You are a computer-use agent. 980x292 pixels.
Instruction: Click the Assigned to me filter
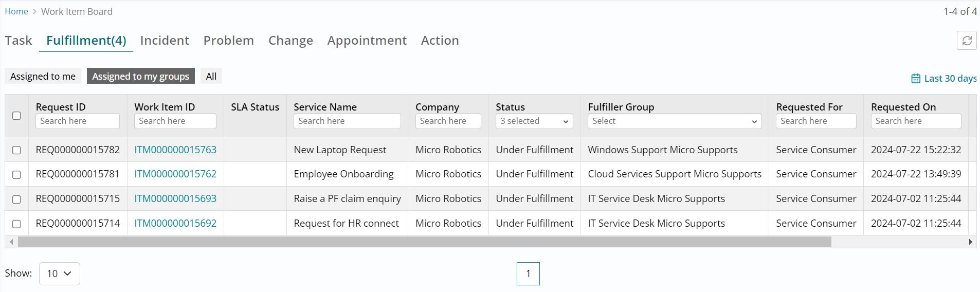pyautogui.click(x=43, y=76)
